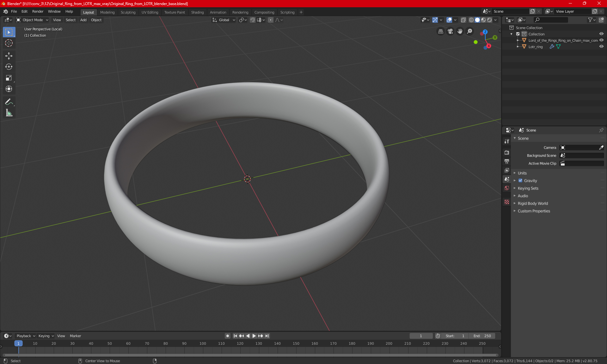Click the Viewport Shading solid mode icon

pos(477,20)
